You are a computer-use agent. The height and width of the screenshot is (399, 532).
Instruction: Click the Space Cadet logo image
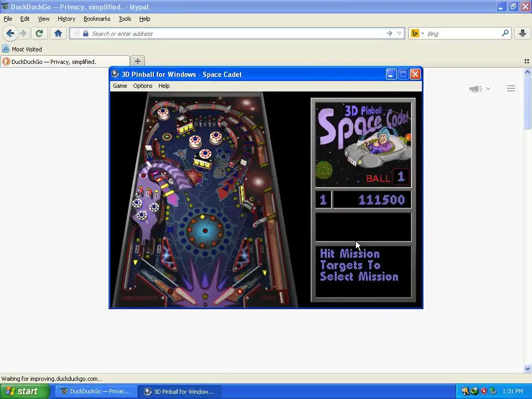point(363,145)
